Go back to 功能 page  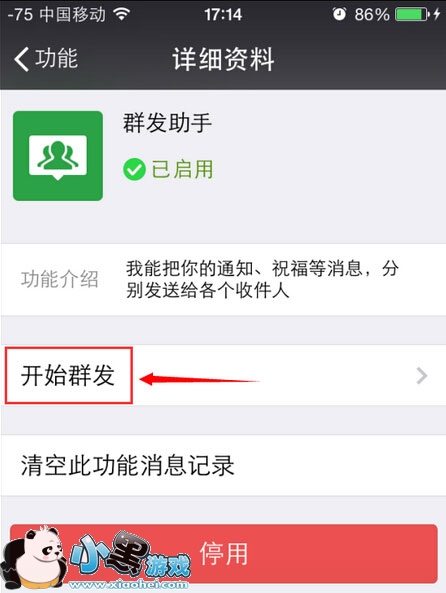pyautogui.click(x=46, y=59)
